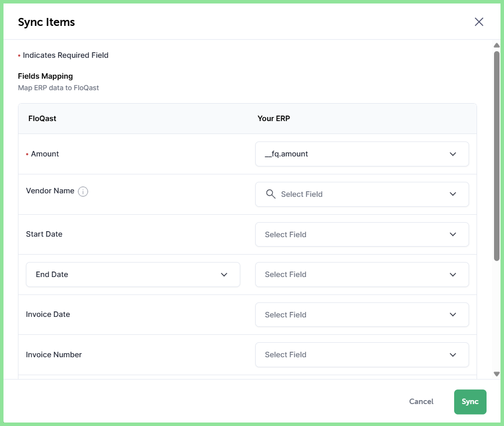Click 'Indicates Required Field' note
The image size is (504, 426).
(66, 55)
